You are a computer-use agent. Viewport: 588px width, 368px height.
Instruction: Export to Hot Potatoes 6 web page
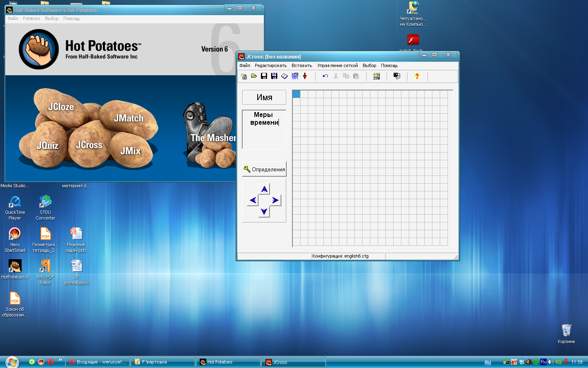point(295,76)
